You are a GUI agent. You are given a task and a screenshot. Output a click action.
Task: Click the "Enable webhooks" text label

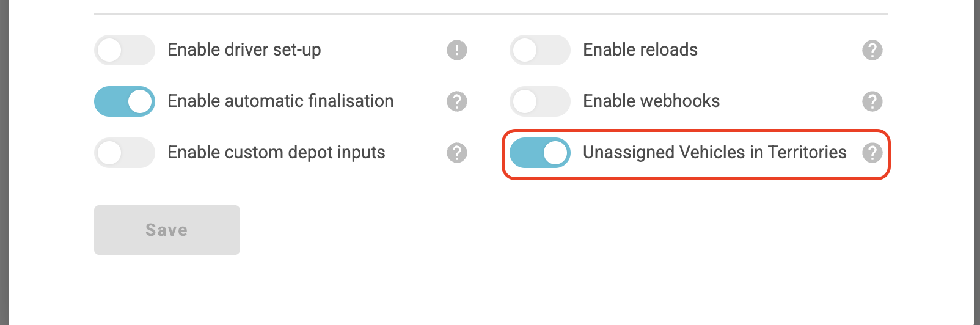click(x=651, y=101)
